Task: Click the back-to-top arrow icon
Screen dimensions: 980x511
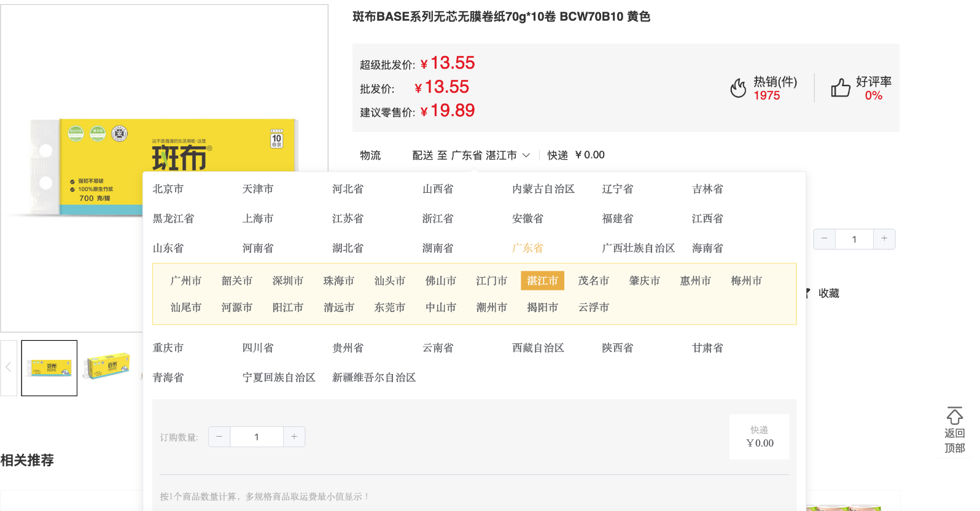Action: pos(954,416)
